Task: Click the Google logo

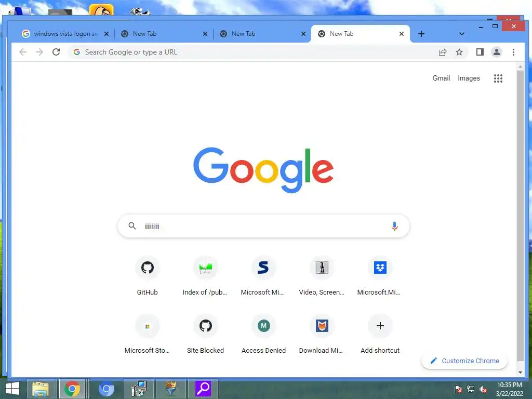Action: 263,170
